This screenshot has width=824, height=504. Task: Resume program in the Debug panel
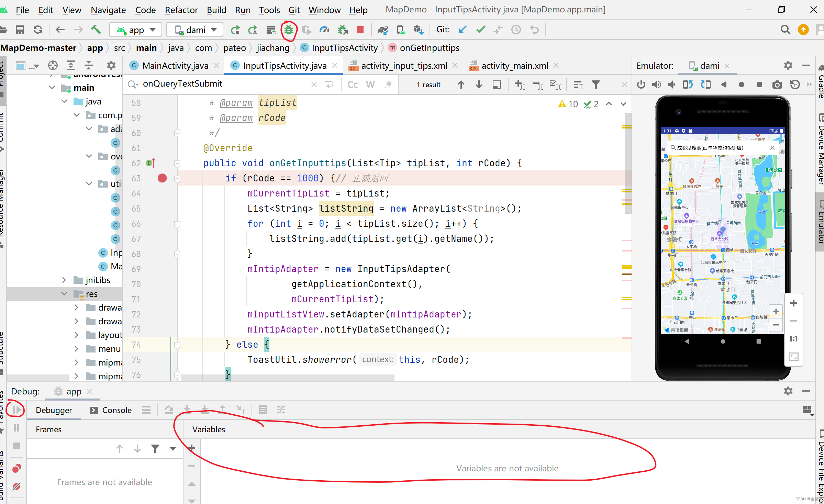click(x=16, y=410)
